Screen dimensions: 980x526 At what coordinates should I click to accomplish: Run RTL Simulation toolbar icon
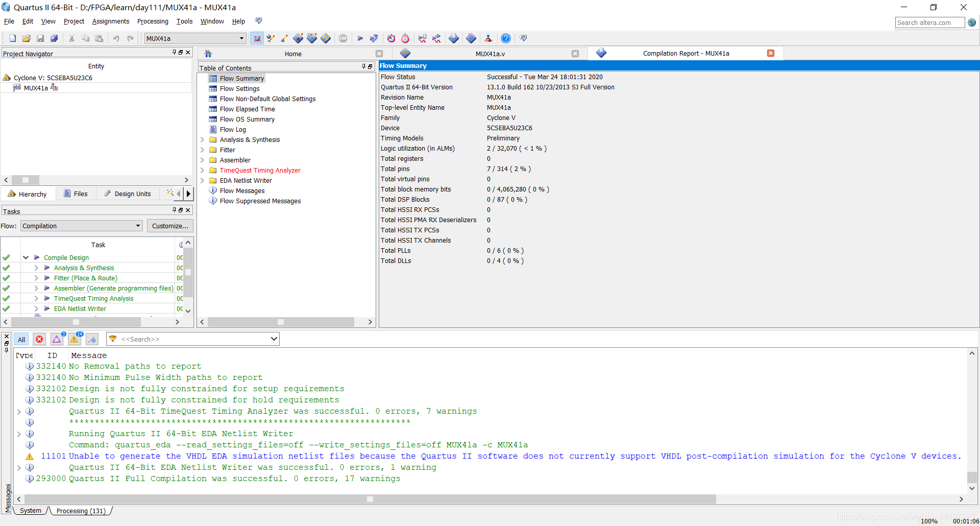tap(422, 38)
